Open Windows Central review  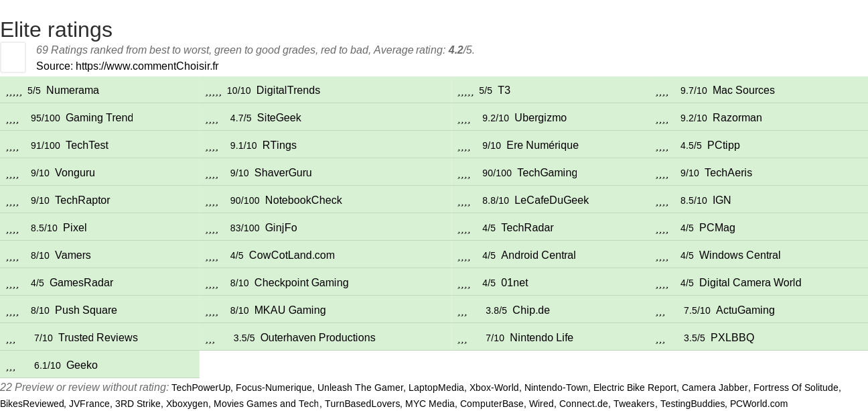coord(740,255)
